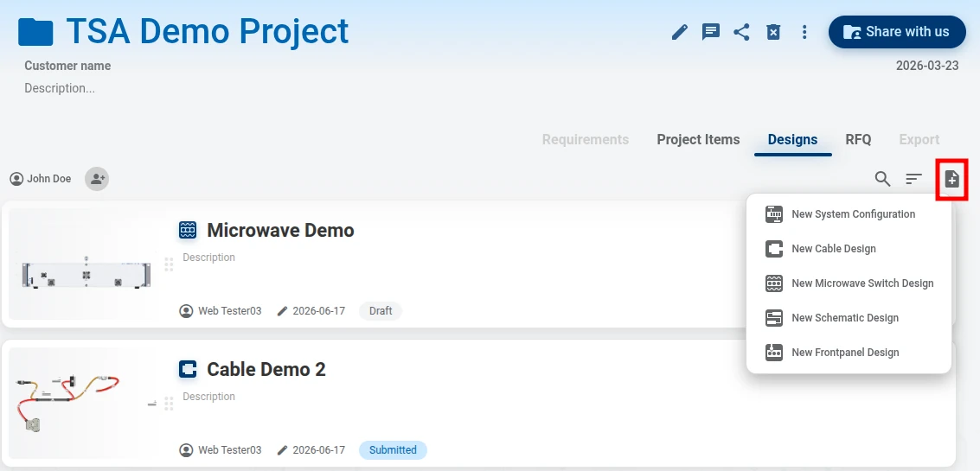Viewport: 980px width, 471px height.
Task: Switch to the RFQ tab
Action: (x=858, y=139)
